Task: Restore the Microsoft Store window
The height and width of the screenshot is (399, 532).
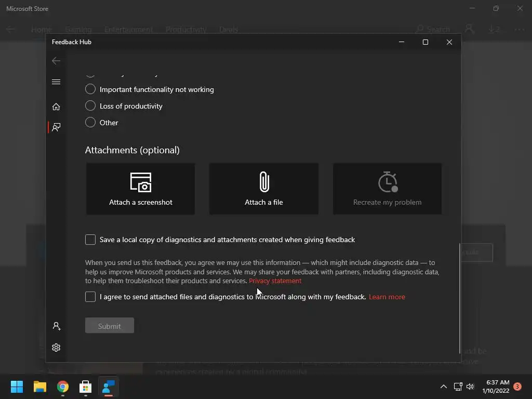Action: [x=496, y=8]
